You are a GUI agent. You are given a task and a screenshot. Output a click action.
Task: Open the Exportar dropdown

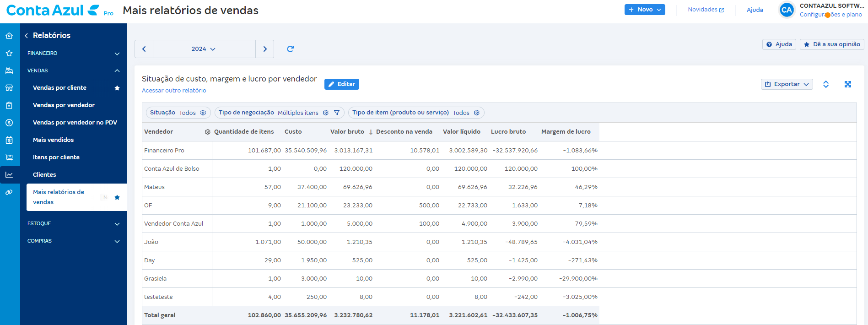(x=787, y=84)
